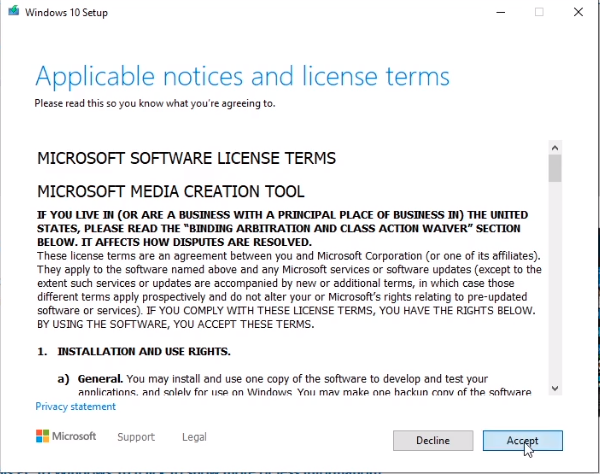Open the Legal link
Viewport: 600px width, 474px height.
click(x=194, y=437)
